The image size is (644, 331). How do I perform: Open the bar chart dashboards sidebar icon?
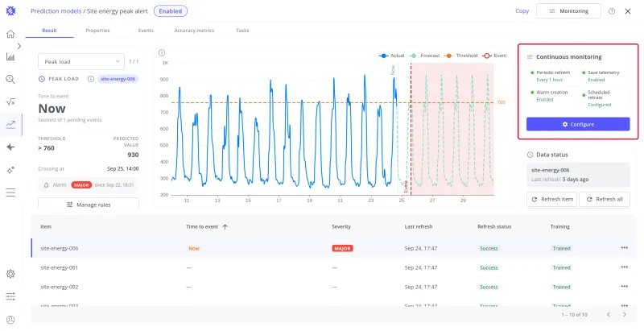[x=10, y=56]
